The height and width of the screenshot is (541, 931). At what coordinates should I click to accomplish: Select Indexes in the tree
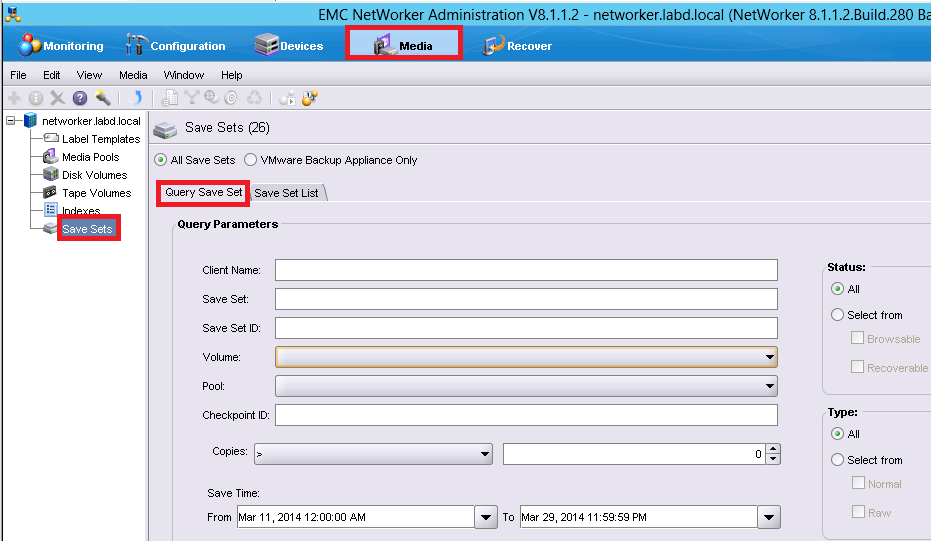click(x=81, y=211)
